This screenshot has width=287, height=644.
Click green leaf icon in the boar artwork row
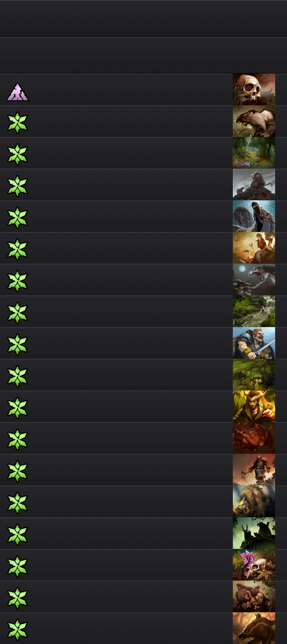click(17, 503)
